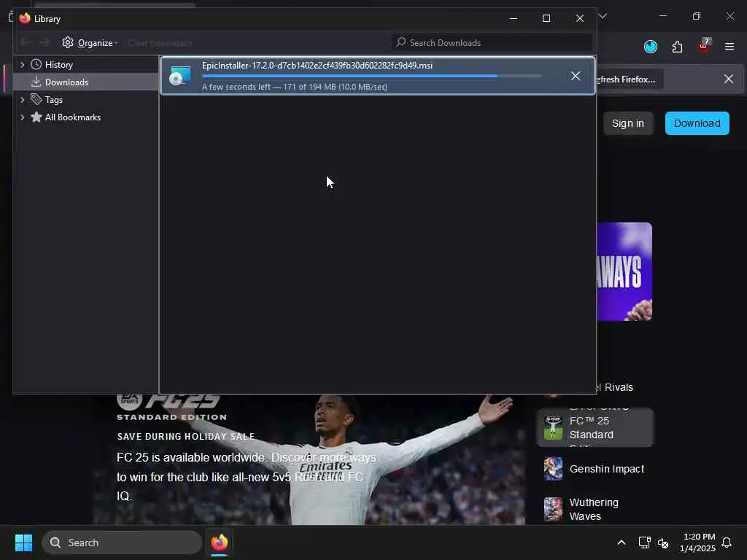Click the FC 25 hero banner image
The height and width of the screenshot is (560, 747).
pos(309,459)
